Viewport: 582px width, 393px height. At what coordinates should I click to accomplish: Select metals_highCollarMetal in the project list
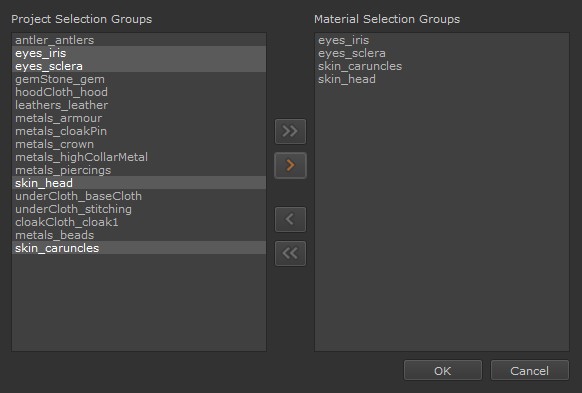click(x=139, y=157)
